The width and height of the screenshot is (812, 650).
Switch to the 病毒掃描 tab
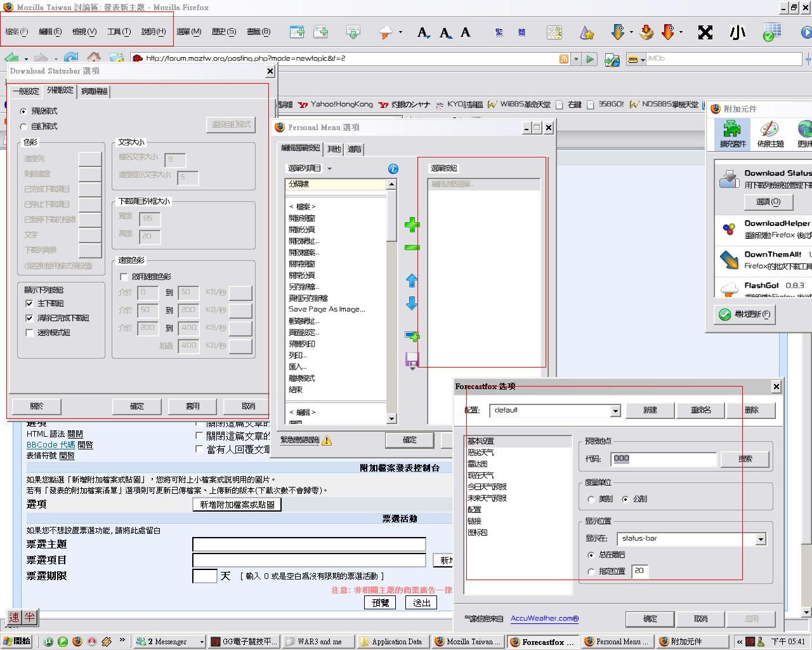coord(94,91)
